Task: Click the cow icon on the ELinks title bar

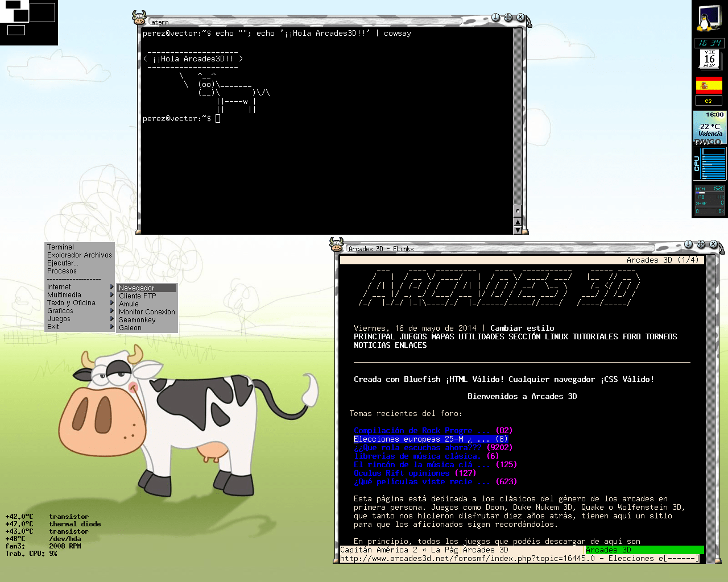Action: [x=337, y=244]
